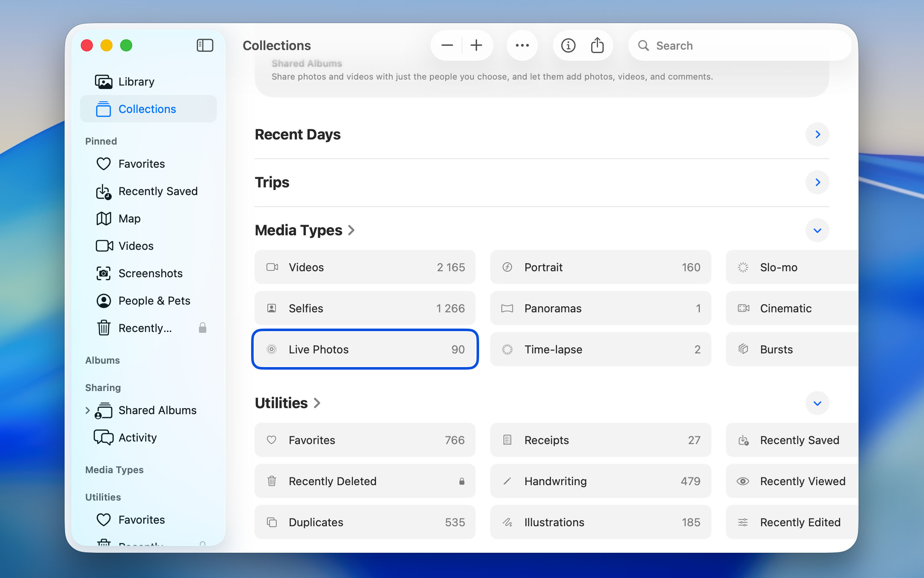Image resolution: width=924 pixels, height=578 pixels.
Task: Open the Panoramas media type
Action: point(601,308)
